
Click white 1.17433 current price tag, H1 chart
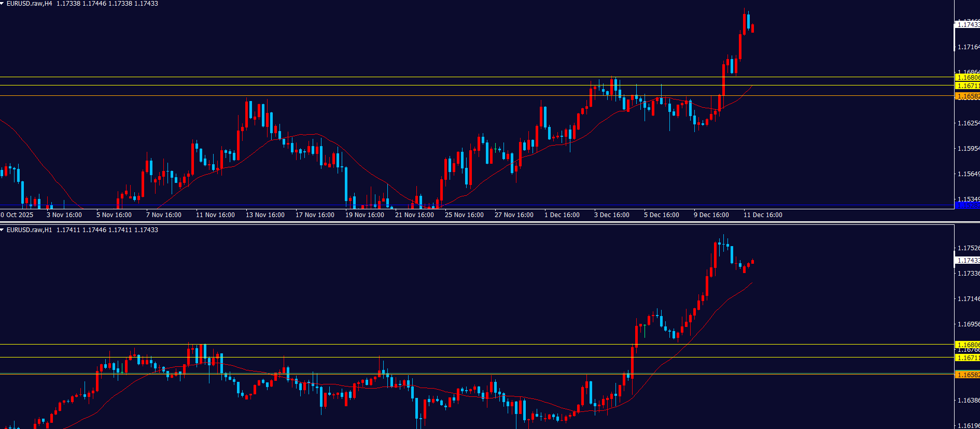click(967, 260)
